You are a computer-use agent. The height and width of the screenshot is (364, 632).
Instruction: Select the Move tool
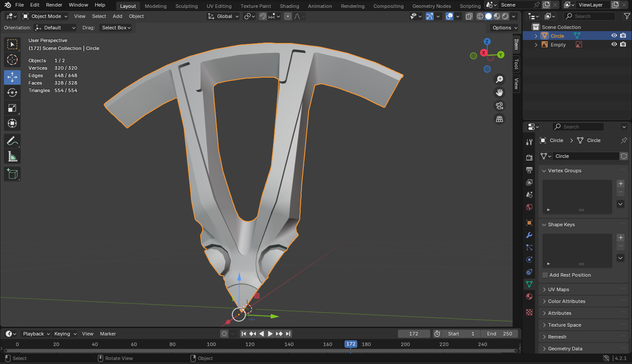click(x=12, y=77)
